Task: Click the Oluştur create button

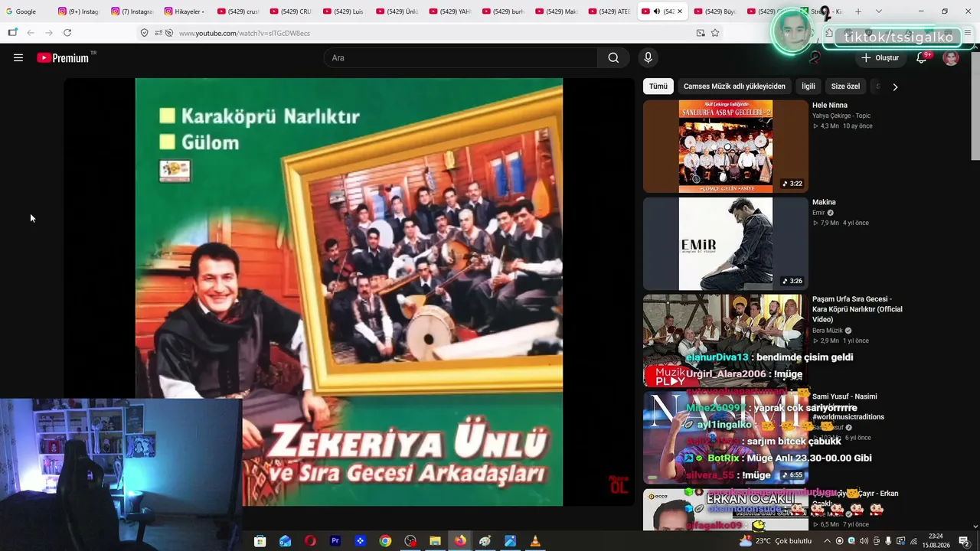Action: tap(880, 57)
